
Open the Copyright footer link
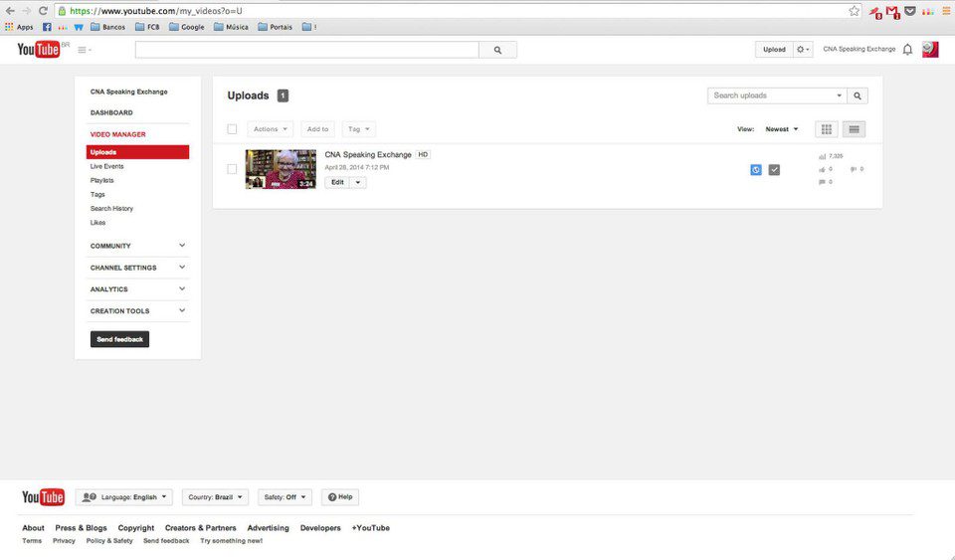tap(136, 528)
